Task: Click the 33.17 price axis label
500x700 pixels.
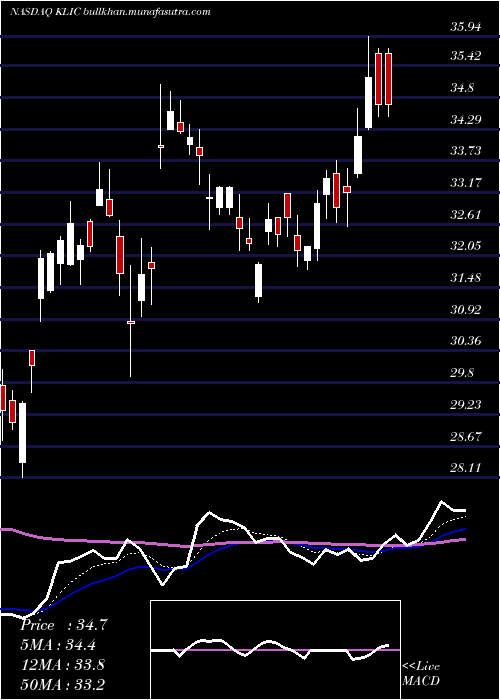Action: [466, 183]
